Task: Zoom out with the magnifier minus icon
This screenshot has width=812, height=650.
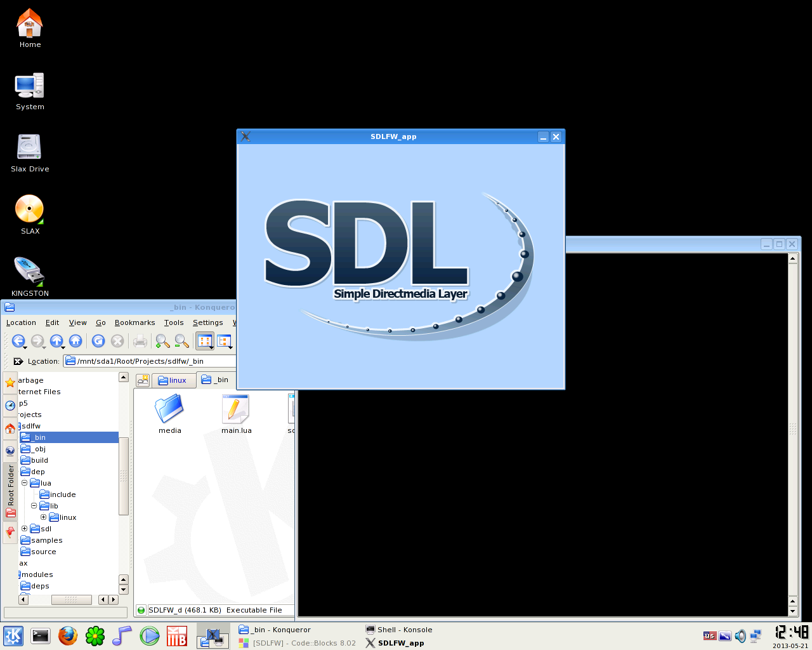Action: click(x=181, y=341)
